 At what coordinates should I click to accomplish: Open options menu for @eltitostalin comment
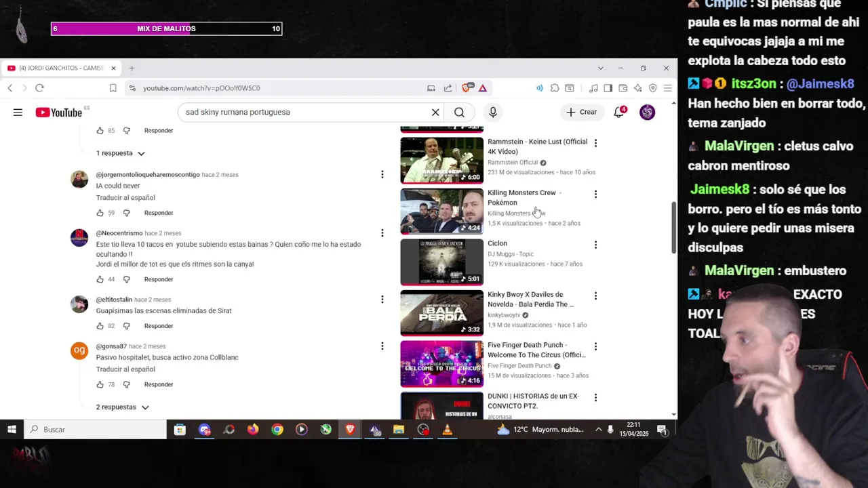click(382, 300)
